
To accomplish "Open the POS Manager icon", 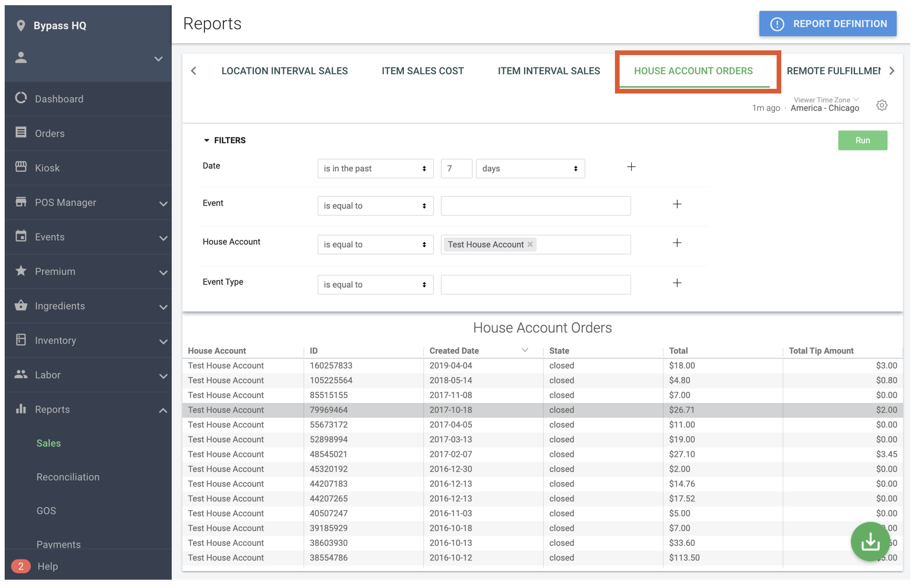I will [x=21, y=202].
